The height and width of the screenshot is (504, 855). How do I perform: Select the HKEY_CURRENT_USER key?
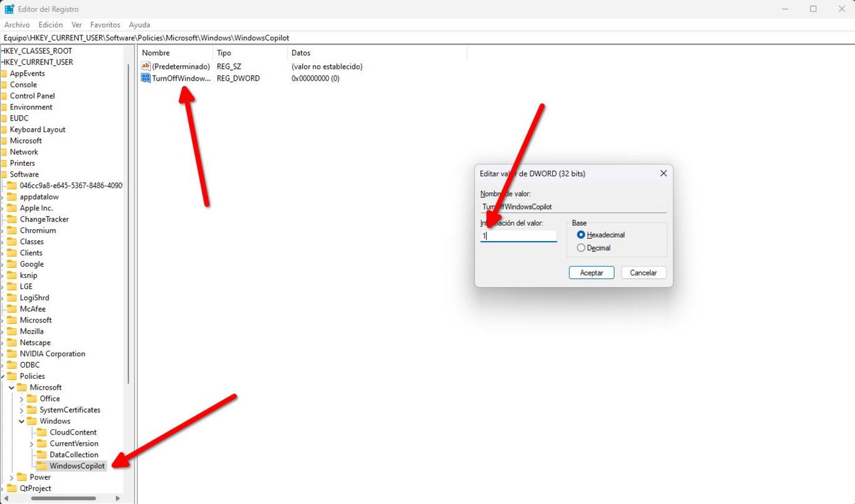tap(37, 62)
